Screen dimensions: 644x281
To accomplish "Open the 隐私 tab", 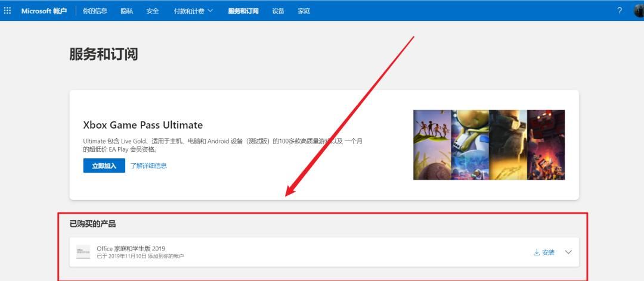I will click(x=127, y=11).
